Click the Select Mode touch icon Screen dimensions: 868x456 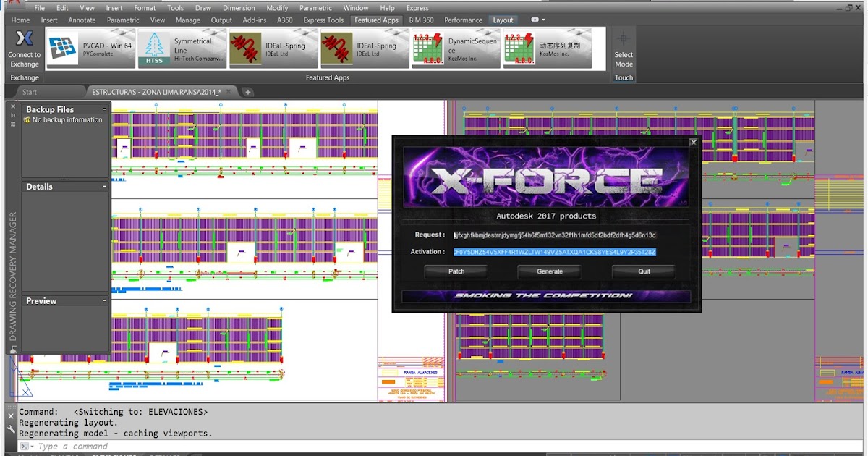(624, 39)
